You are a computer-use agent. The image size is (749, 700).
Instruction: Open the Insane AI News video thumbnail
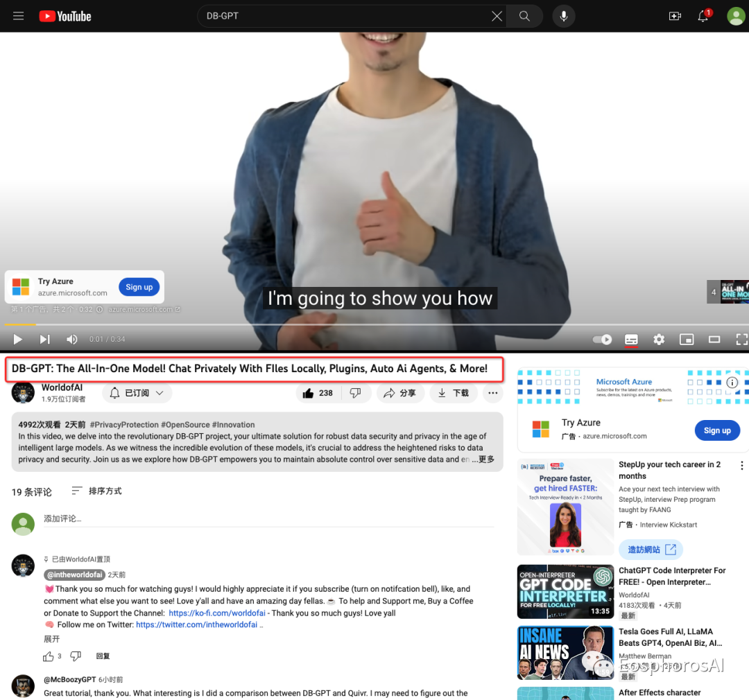[566, 653]
